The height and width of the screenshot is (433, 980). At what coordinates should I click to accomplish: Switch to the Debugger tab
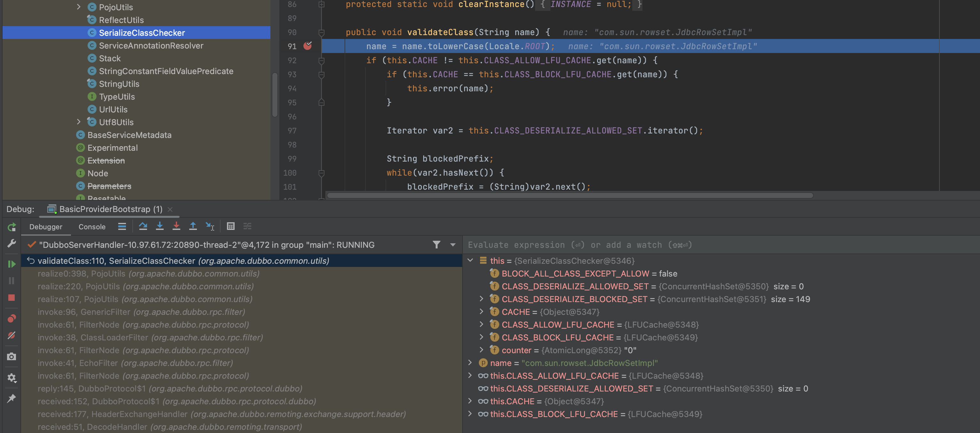pyautogui.click(x=46, y=227)
